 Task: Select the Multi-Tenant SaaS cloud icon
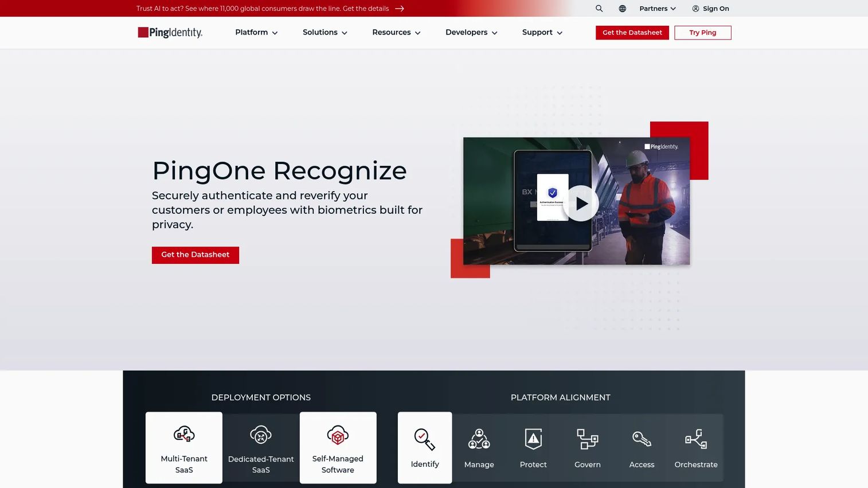coord(184,435)
